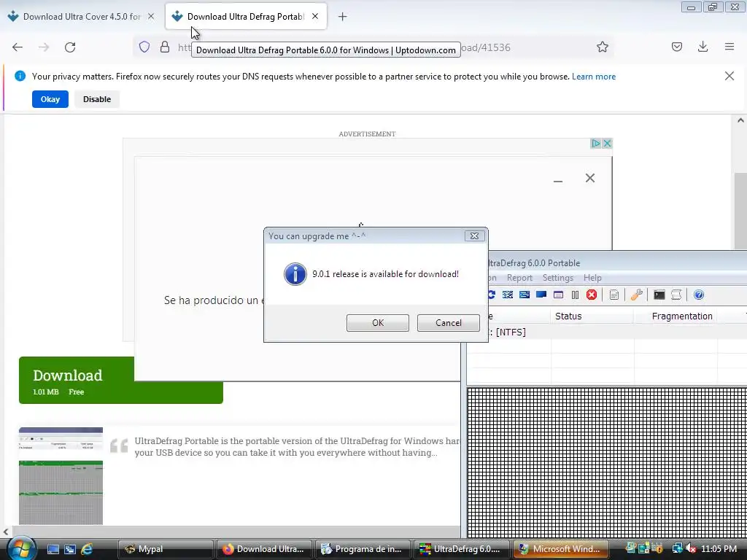Click the red stop icon in UltraDefrag

coord(592,295)
